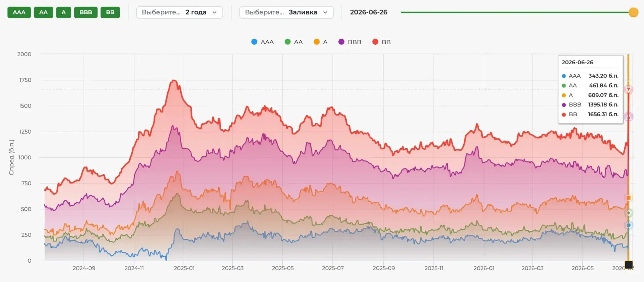
Task: Toggle the green A rating filter button
Action: click(63, 12)
